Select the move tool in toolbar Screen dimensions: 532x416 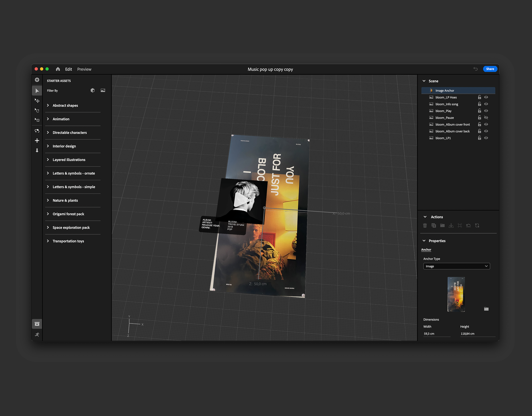point(37,101)
